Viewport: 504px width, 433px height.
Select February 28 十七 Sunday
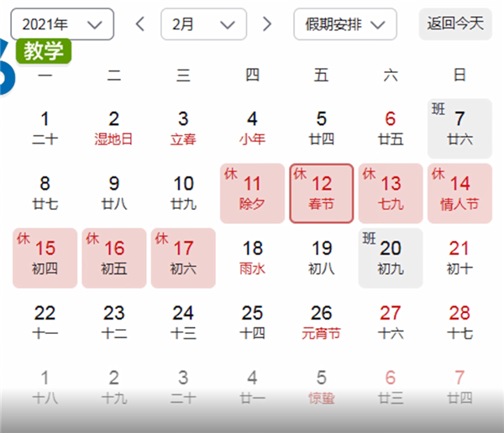459,322
